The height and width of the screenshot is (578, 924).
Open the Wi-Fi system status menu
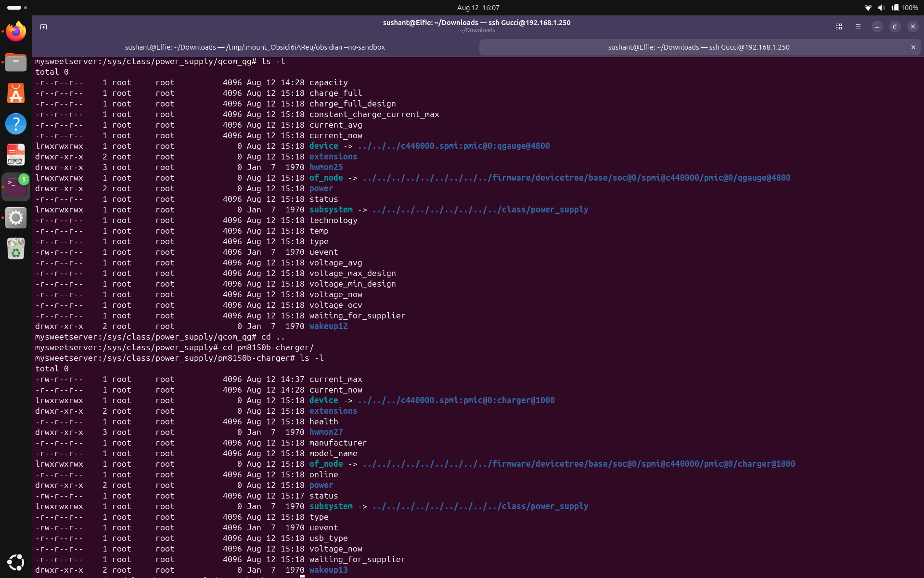pyautogui.click(x=868, y=8)
